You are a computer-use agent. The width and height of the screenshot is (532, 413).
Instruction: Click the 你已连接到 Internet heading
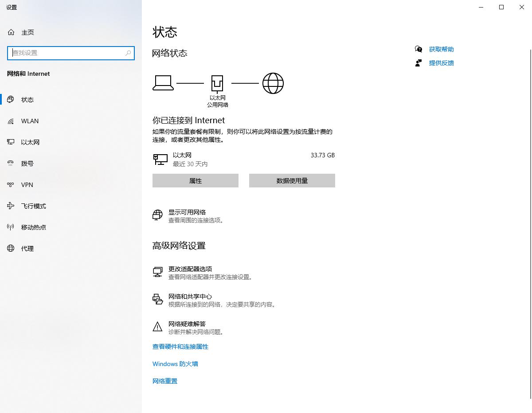pyautogui.click(x=188, y=121)
